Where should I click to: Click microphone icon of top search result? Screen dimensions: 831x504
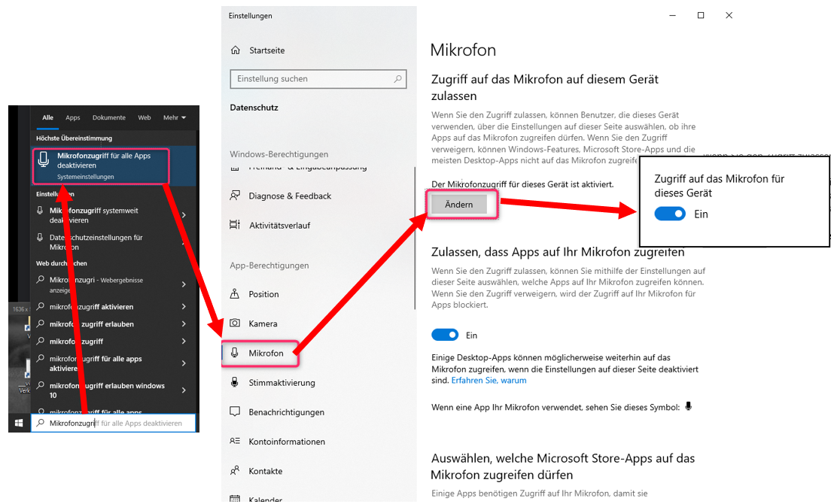tap(44, 159)
